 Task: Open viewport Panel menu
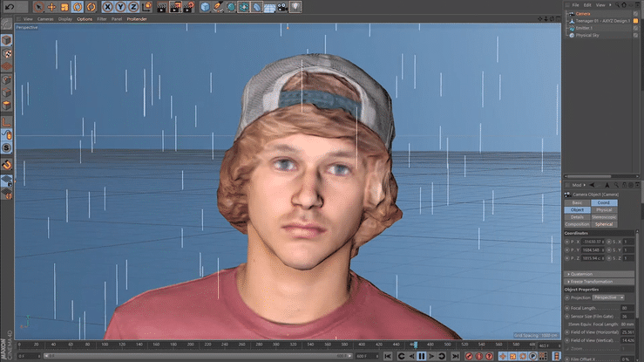(x=117, y=19)
